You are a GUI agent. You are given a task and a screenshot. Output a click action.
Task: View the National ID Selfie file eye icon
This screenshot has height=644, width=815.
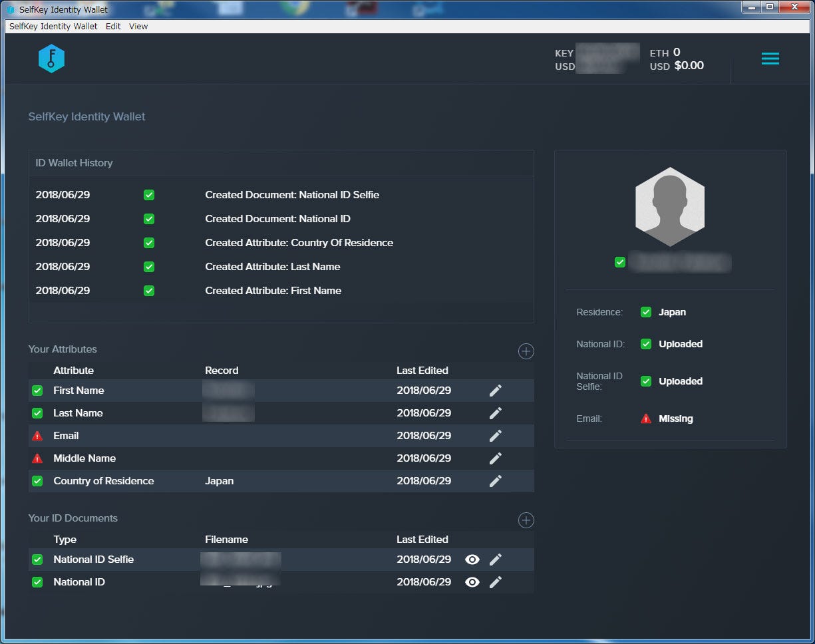click(x=472, y=560)
